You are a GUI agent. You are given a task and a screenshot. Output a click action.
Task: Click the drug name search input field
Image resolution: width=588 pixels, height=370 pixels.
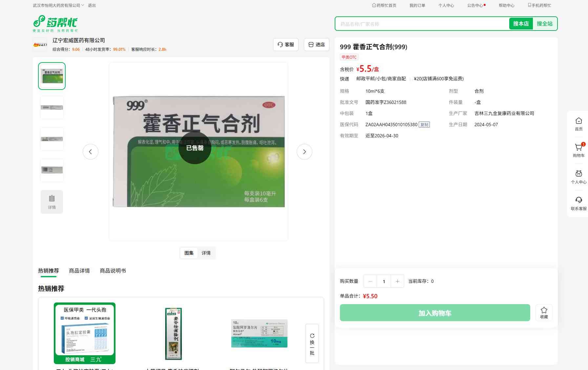pos(422,24)
